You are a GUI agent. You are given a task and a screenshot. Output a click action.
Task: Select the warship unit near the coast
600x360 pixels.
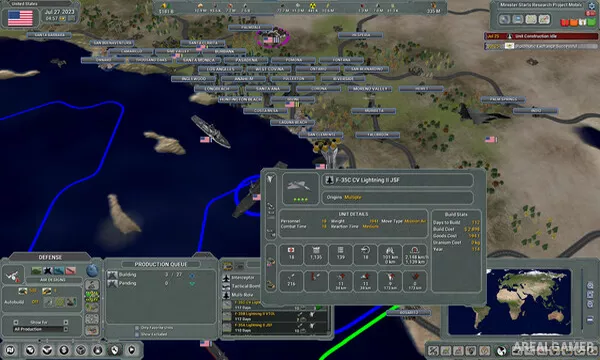(x=211, y=131)
